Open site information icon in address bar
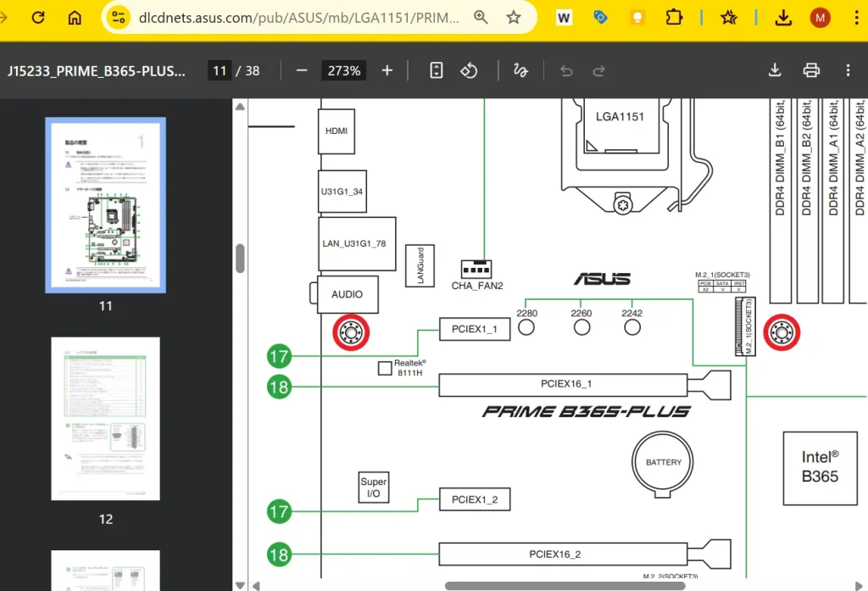The height and width of the screenshot is (591, 868). [118, 17]
